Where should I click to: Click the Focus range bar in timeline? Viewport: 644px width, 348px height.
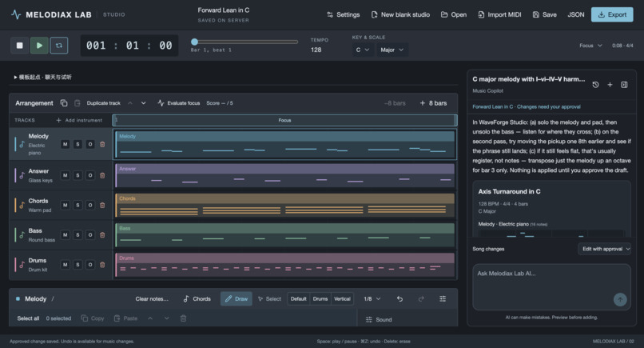(x=284, y=120)
